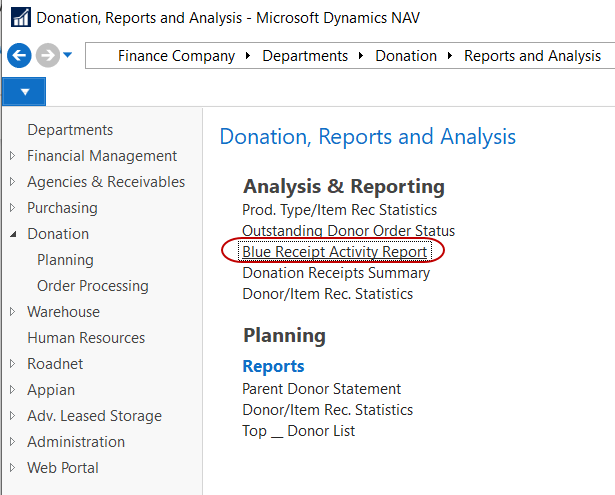Image resolution: width=615 pixels, height=495 pixels.
Task: Open the blue application menu dropdown
Action: [x=24, y=92]
